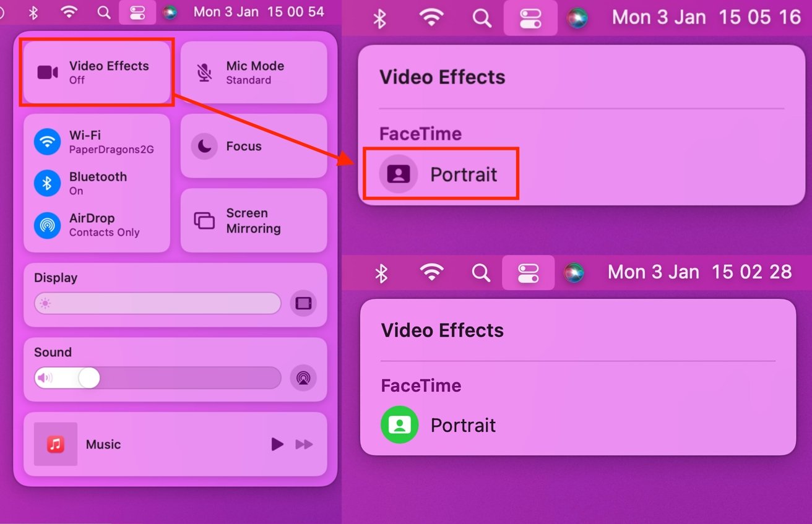Click the Music app artwork icon
Image resolution: width=812 pixels, height=524 pixels.
56,444
